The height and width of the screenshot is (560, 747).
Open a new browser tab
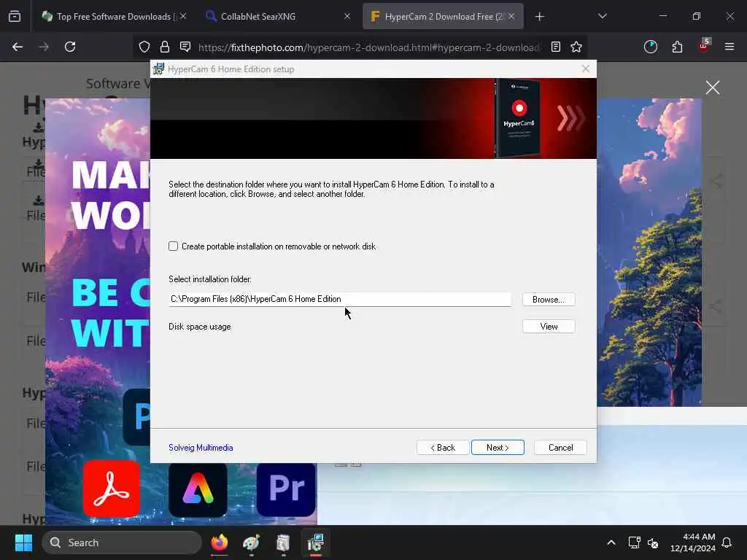pos(539,17)
